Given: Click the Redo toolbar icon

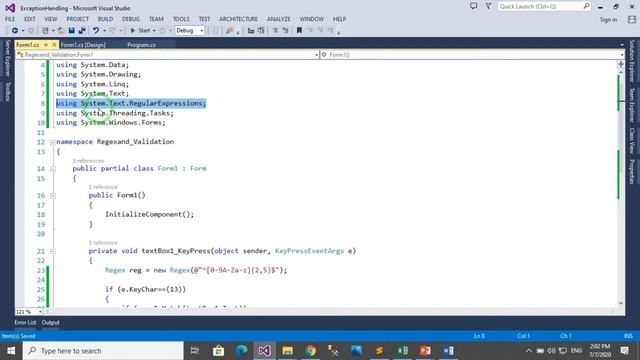Looking at the screenshot, I should [112, 31].
